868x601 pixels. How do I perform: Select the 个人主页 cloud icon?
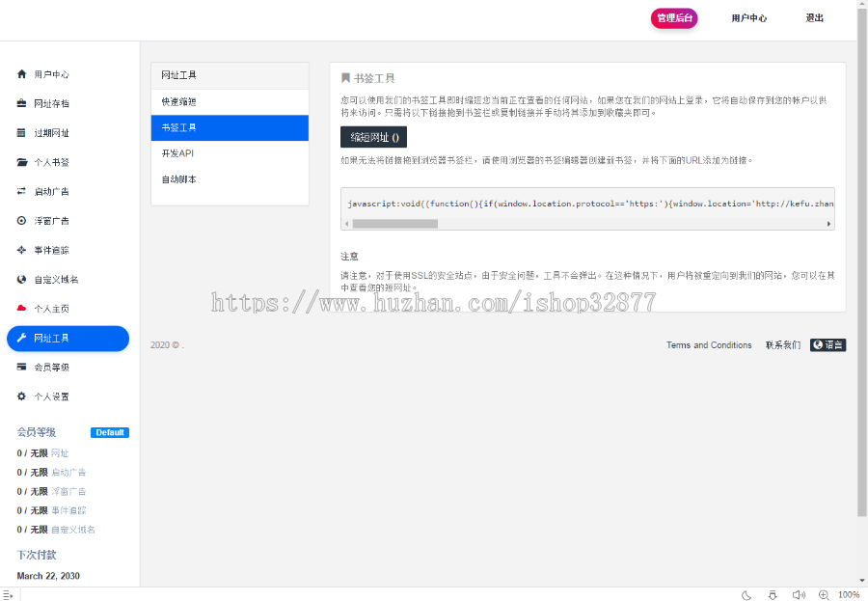click(21, 308)
